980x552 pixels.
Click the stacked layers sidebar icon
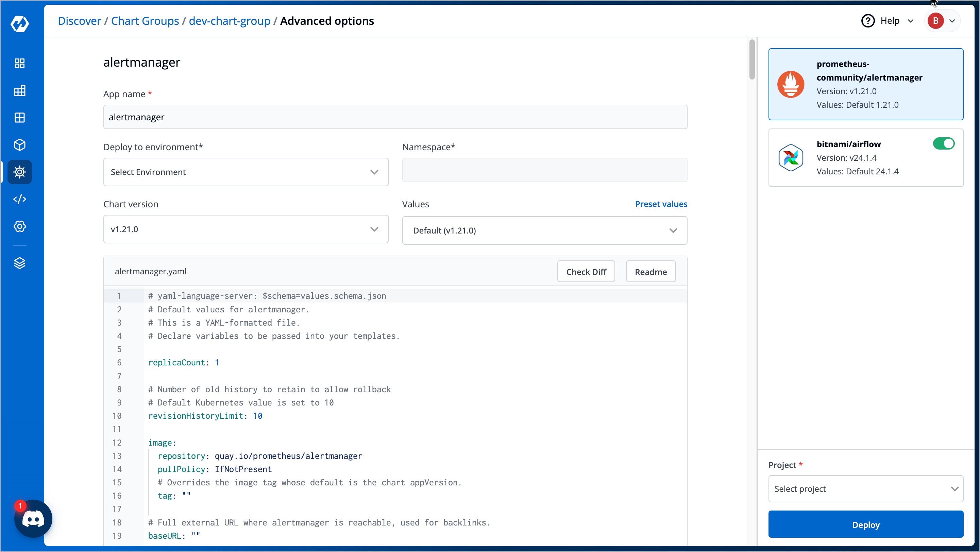click(x=20, y=263)
